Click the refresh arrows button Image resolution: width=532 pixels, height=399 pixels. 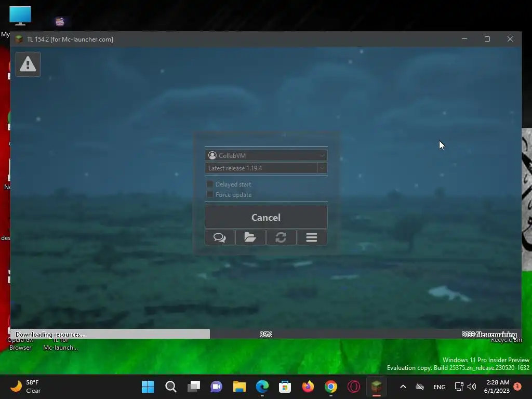(x=281, y=237)
